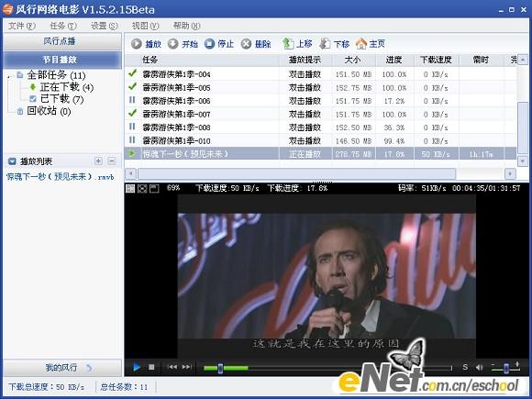Stop video with player stop button
The height and width of the screenshot is (399, 532).
(x=151, y=367)
